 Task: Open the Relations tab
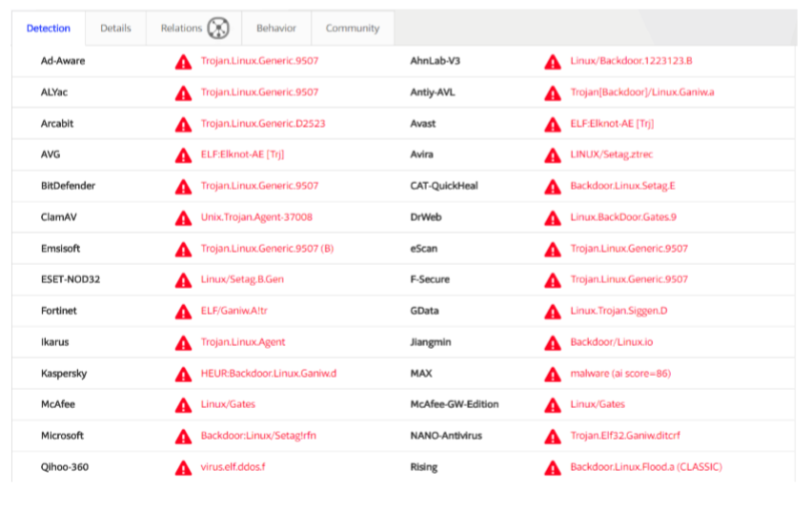click(x=193, y=29)
